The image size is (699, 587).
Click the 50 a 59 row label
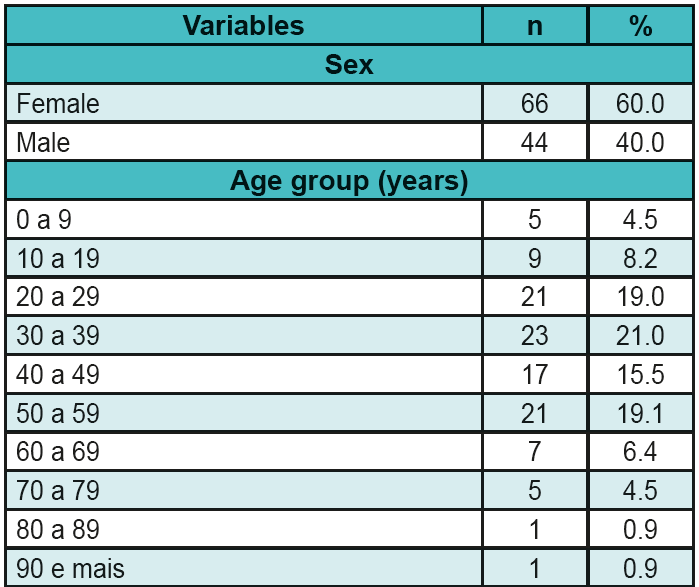[x=58, y=414]
